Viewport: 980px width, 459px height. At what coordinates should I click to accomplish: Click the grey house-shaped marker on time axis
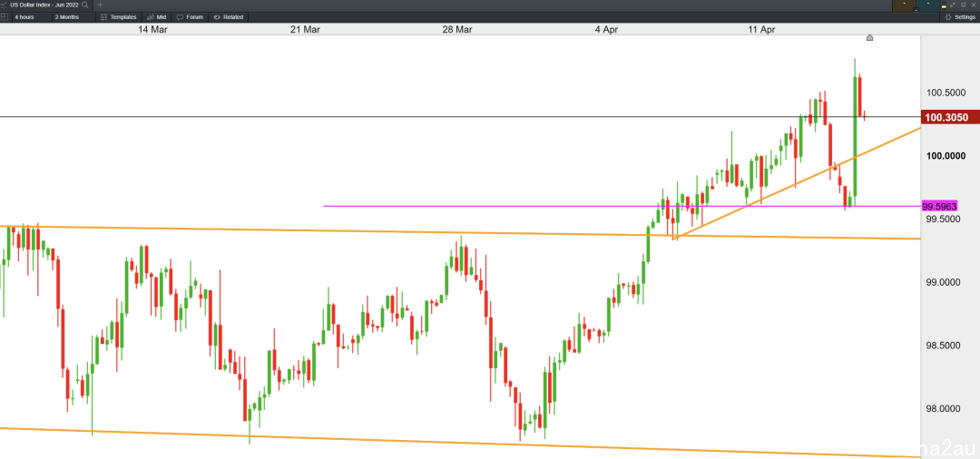[869, 38]
